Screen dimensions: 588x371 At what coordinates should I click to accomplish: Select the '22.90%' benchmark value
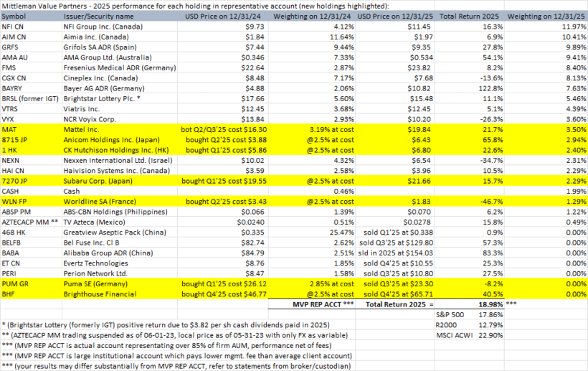(490, 335)
